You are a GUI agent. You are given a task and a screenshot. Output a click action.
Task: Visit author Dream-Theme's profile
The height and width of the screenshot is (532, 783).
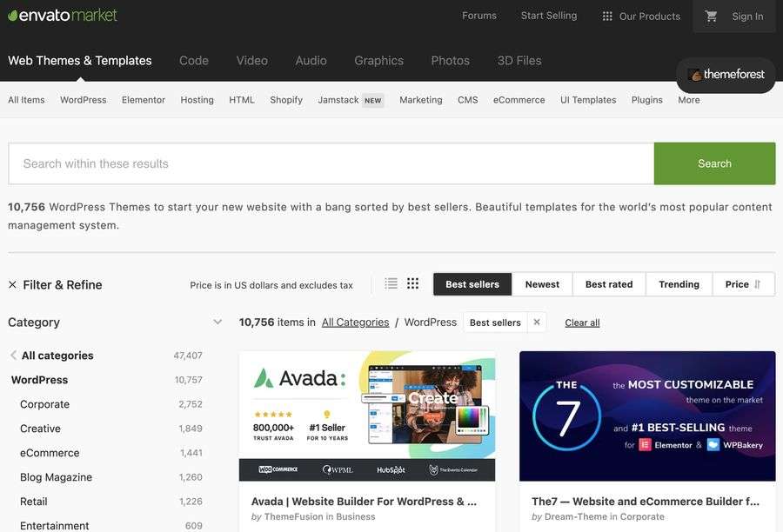pos(575,517)
